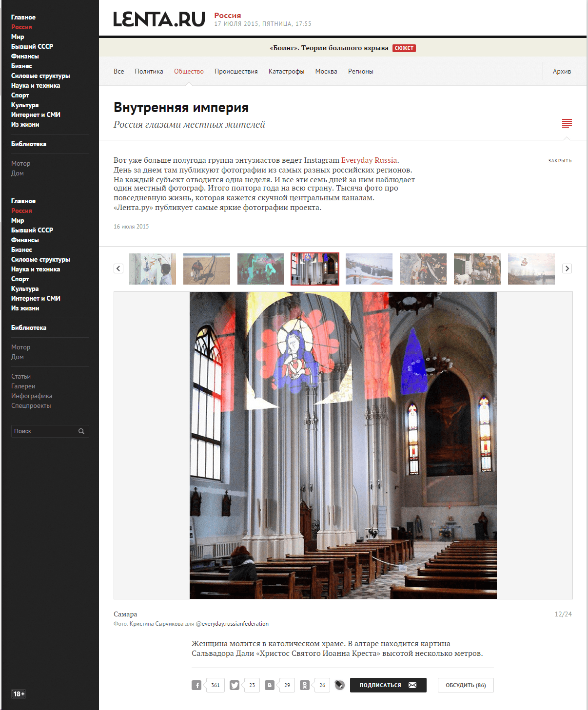Open the Архив link
This screenshot has height=710, width=588.
point(562,72)
